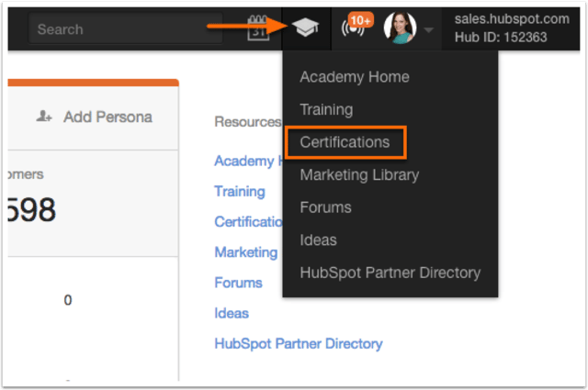This screenshot has width=588, height=390.
Task: Open notifications icon with 10+ badge
Action: pos(355,28)
